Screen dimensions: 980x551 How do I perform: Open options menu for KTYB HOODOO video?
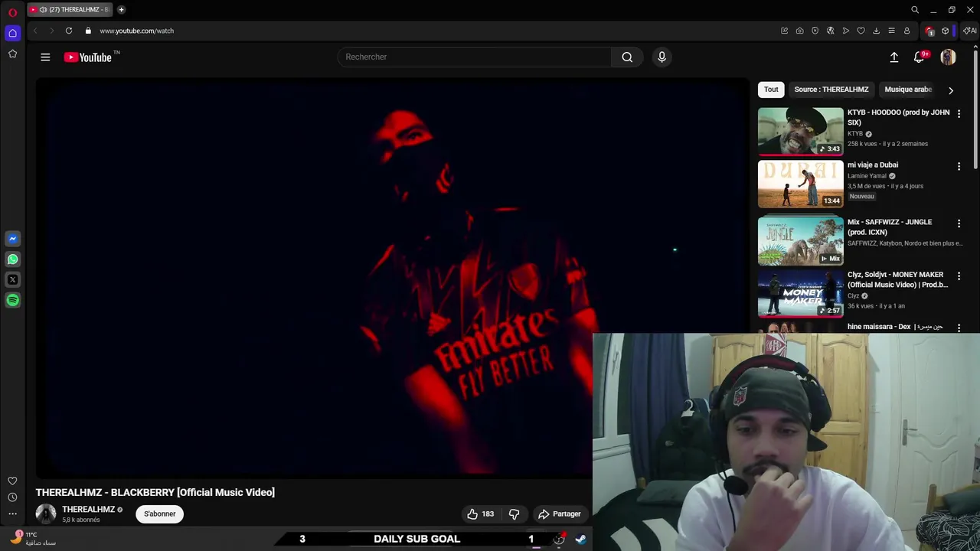959,113
